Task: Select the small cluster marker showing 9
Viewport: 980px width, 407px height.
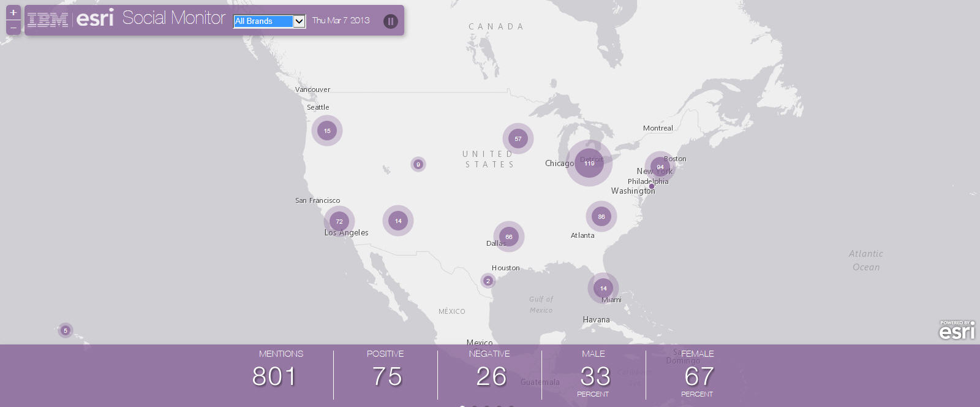Action: [x=418, y=164]
